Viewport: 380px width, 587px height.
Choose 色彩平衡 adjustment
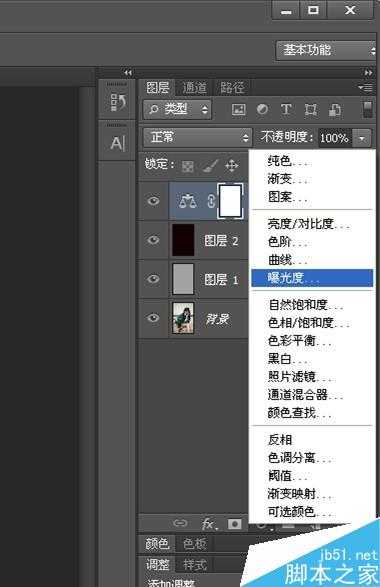[311, 341]
